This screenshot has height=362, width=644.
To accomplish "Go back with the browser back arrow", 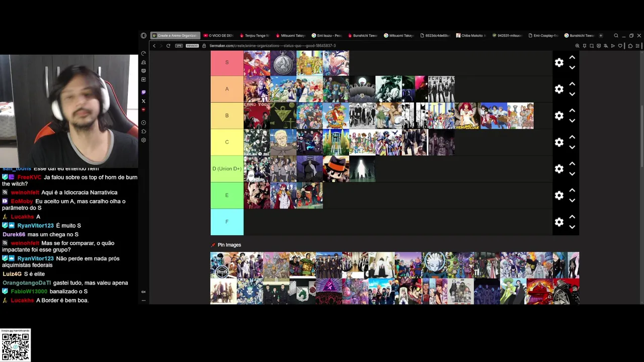I will click(154, 46).
